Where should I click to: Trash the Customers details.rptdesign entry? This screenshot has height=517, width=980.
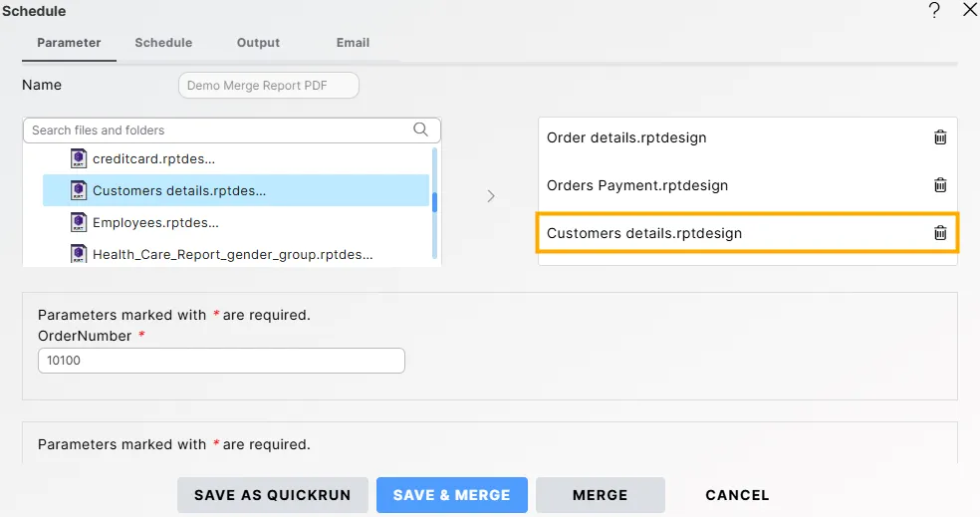click(x=939, y=233)
